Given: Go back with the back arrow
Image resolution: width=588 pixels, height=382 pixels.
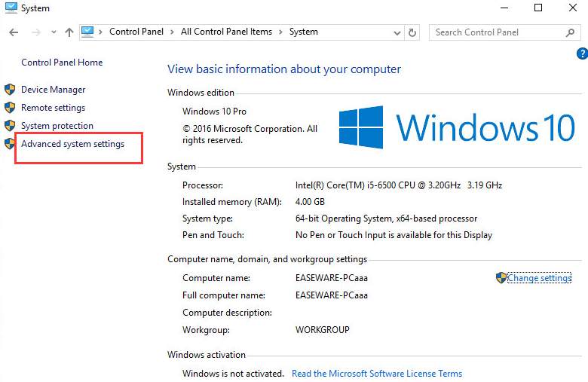Looking at the screenshot, I should click(x=14, y=32).
